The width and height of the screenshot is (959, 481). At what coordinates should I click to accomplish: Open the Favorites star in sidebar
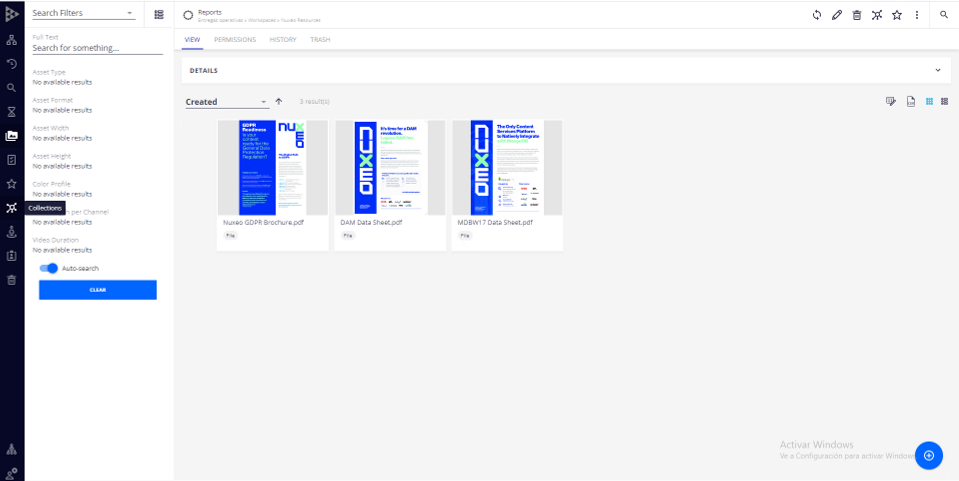point(11,184)
